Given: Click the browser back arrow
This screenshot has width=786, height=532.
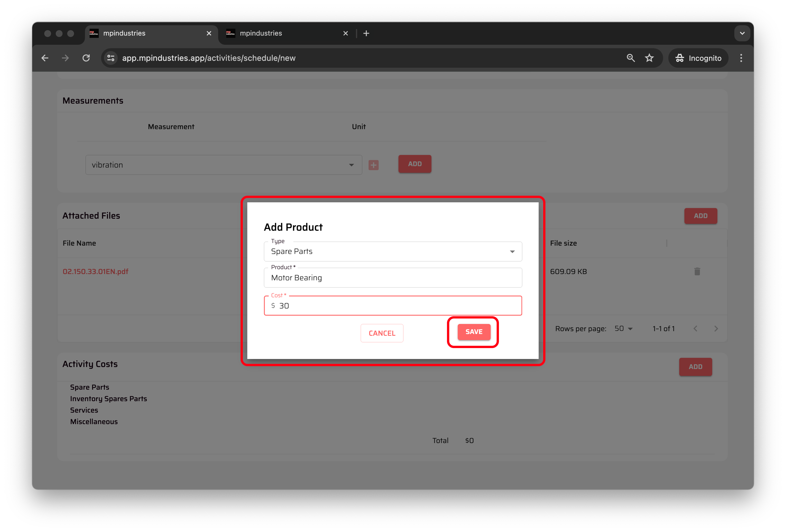Looking at the screenshot, I should pos(45,58).
